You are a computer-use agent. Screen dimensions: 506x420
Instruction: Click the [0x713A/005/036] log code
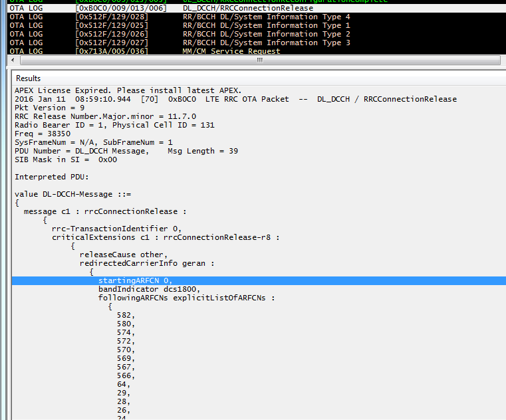(x=112, y=51)
